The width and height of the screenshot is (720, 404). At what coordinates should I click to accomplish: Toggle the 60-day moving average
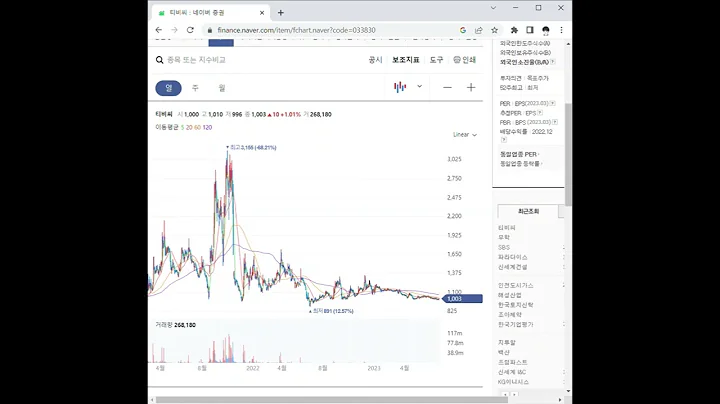click(x=197, y=127)
